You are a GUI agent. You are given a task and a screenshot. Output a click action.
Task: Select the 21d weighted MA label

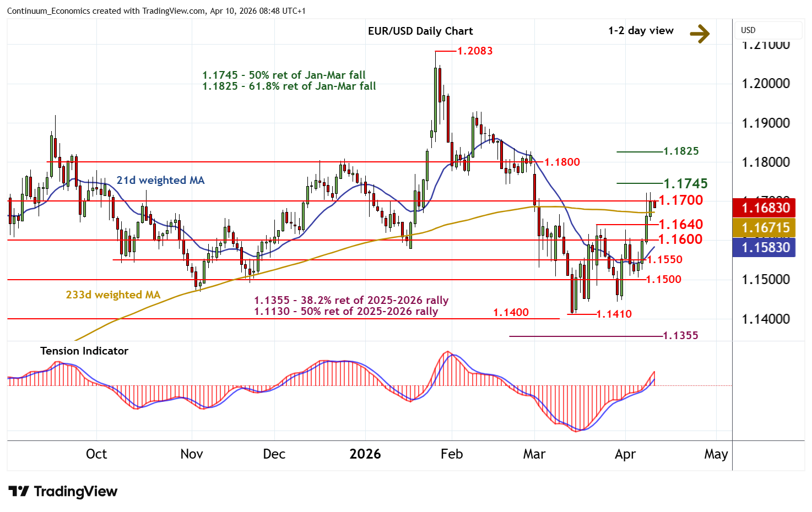click(160, 181)
